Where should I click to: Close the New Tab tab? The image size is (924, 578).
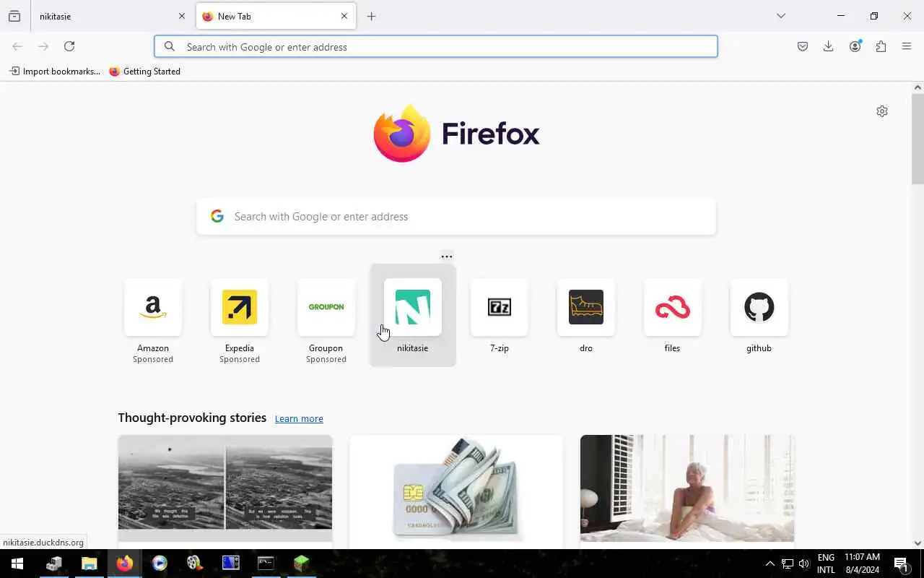point(344,16)
